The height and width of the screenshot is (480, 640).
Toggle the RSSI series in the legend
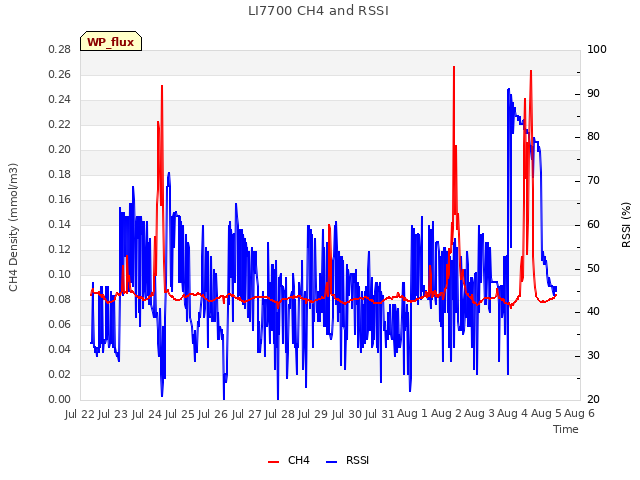347,460
